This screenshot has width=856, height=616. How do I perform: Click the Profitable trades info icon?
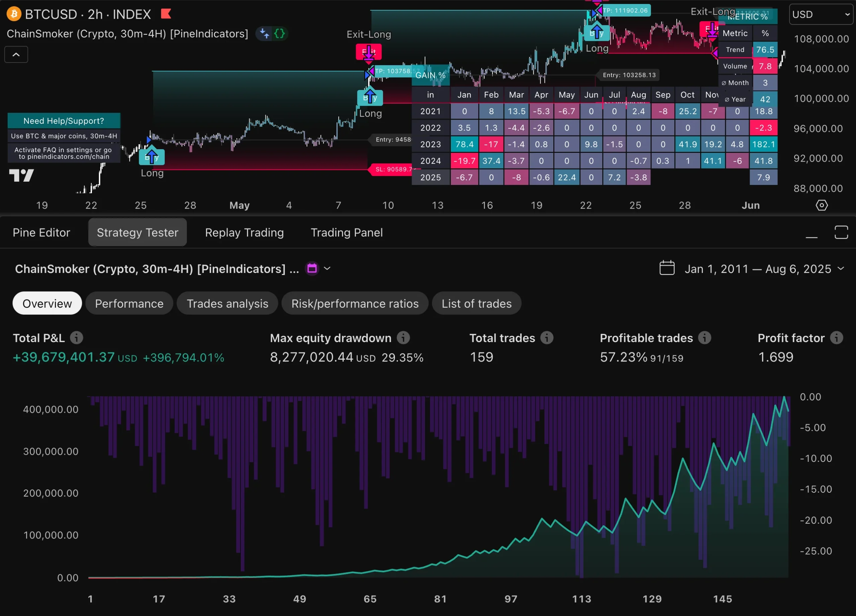click(705, 338)
